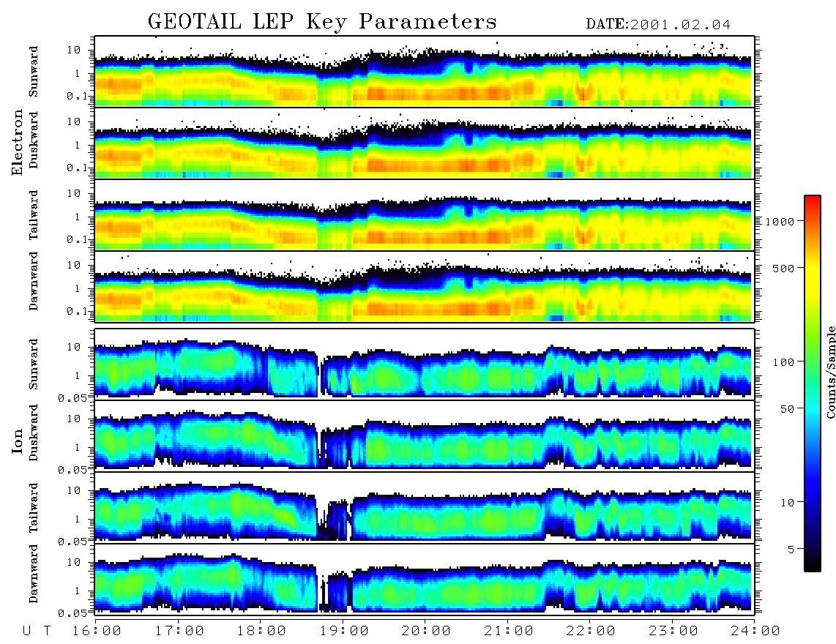Click the 100 tick on colorbar
The width and height of the screenshot is (836, 644).
click(784, 362)
